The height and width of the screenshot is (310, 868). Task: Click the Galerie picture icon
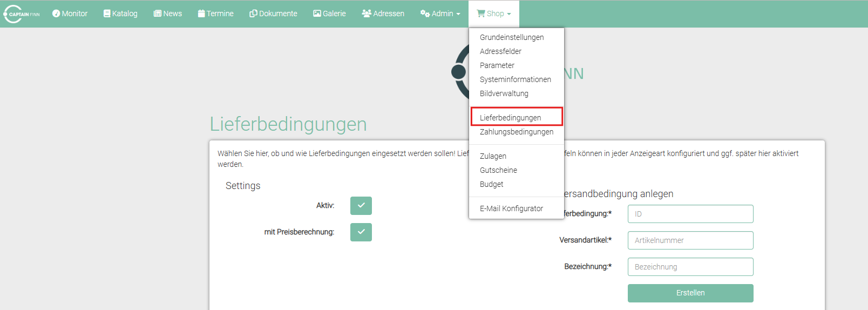(317, 14)
